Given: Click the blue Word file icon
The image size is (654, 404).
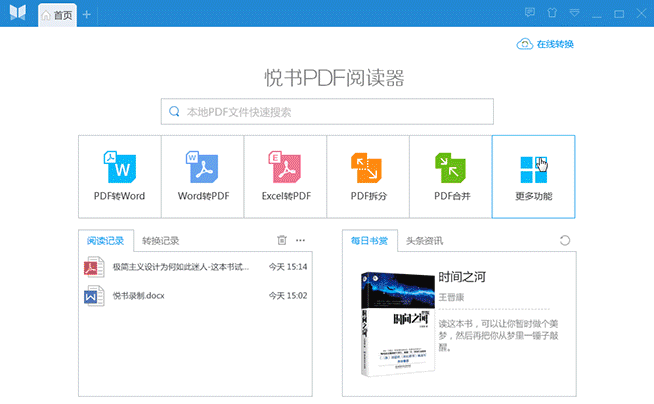Looking at the screenshot, I should coord(94,296).
